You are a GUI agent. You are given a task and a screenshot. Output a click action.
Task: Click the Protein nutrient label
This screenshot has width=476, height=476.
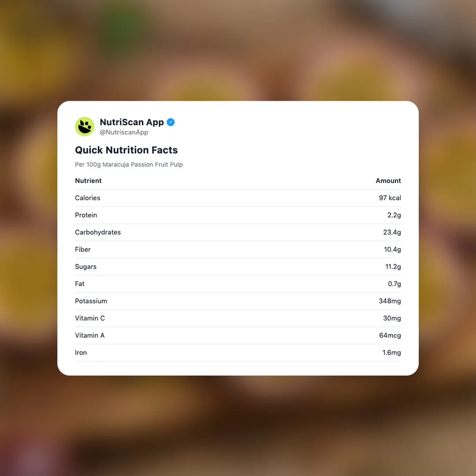pos(86,215)
